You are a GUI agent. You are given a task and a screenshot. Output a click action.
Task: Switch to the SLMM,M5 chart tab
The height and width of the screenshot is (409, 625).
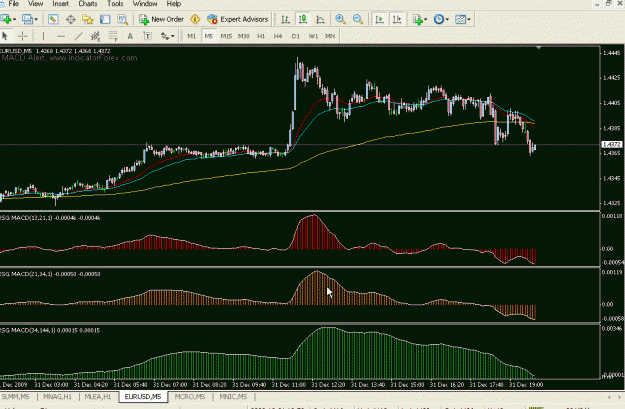pyautogui.click(x=16, y=397)
